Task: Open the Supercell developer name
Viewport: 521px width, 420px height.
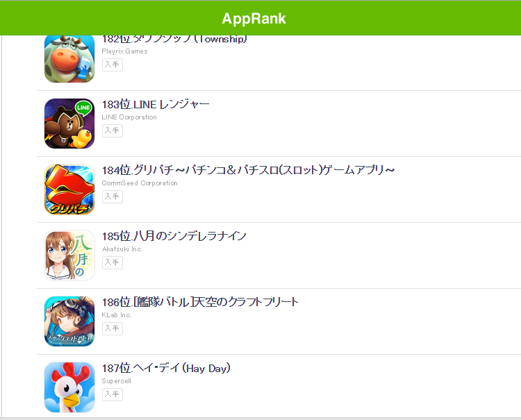Action: 116,381
